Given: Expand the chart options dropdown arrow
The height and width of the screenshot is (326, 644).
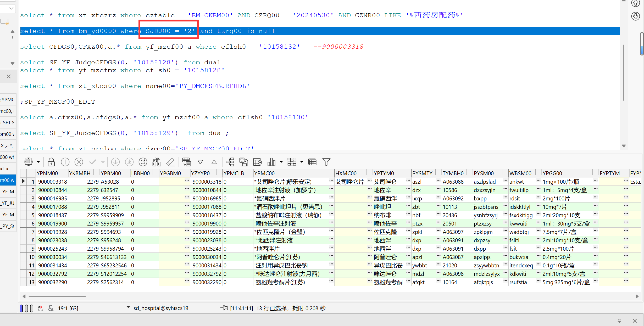Looking at the screenshot, I should click(x=281, y=162).
